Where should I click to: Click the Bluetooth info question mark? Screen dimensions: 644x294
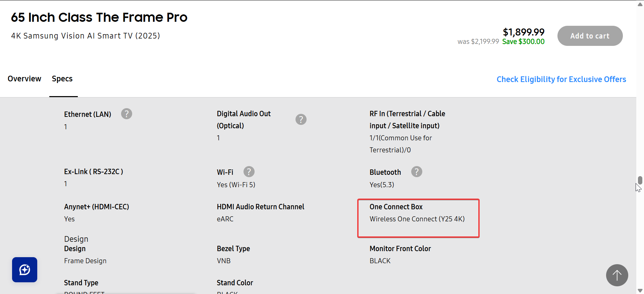[x=417, y=172]
